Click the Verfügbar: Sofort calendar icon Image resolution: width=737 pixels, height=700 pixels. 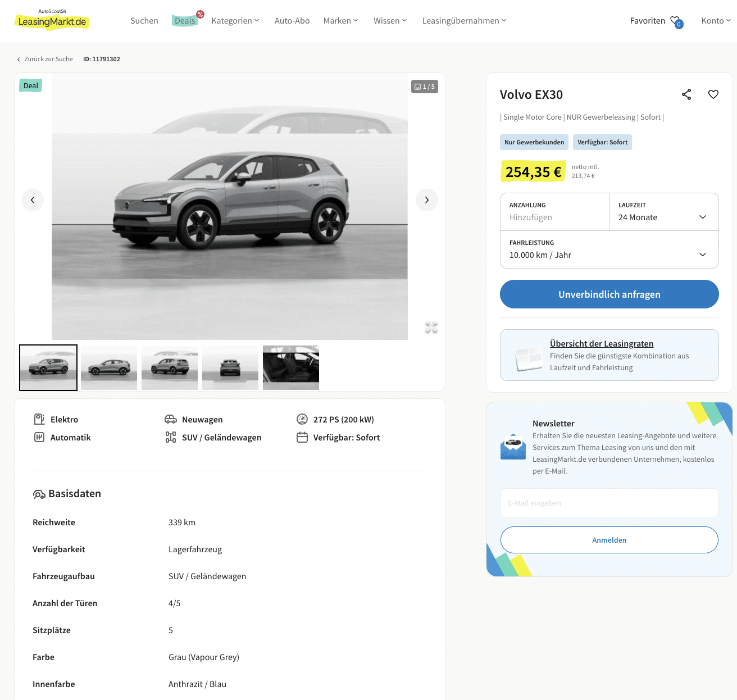coord(302,437)
